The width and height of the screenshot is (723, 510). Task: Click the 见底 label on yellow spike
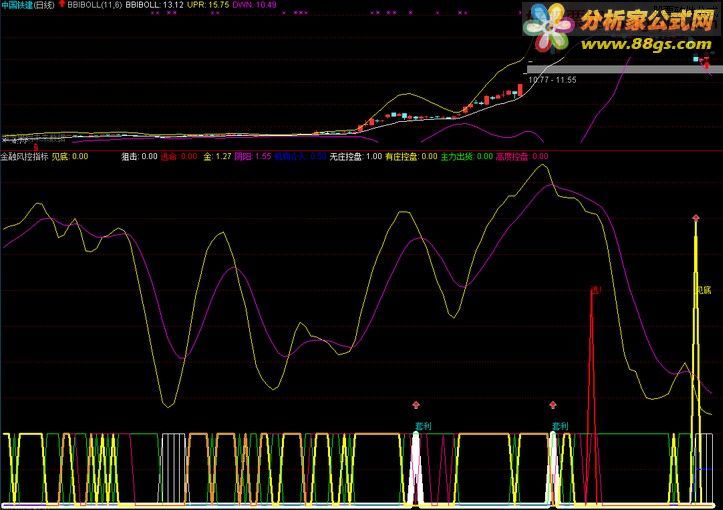[x=704, y=290]
